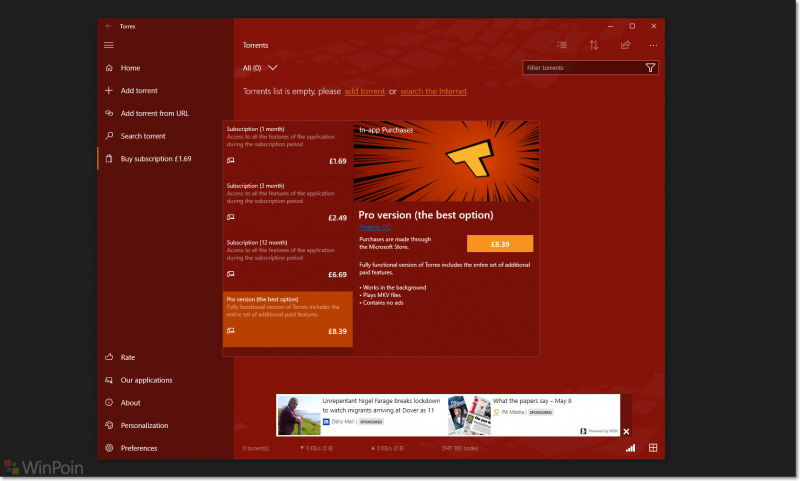
Task: Open the Nigel Farage ad article
Action: (x=381, y=406)
